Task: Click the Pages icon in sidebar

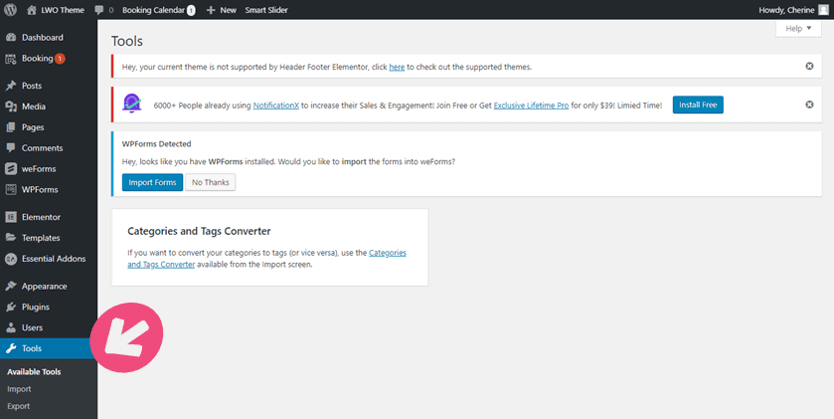Action: [x=11, y=127]
